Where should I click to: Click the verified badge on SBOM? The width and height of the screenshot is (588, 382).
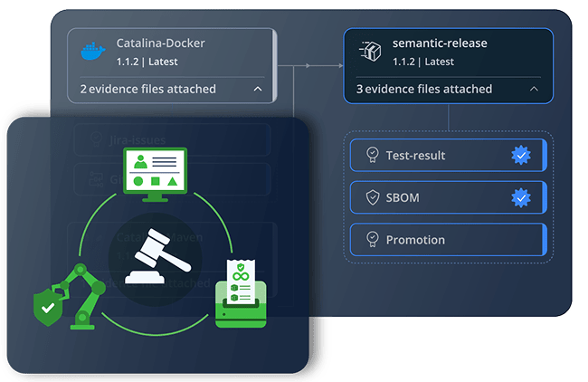click(521, 197)
